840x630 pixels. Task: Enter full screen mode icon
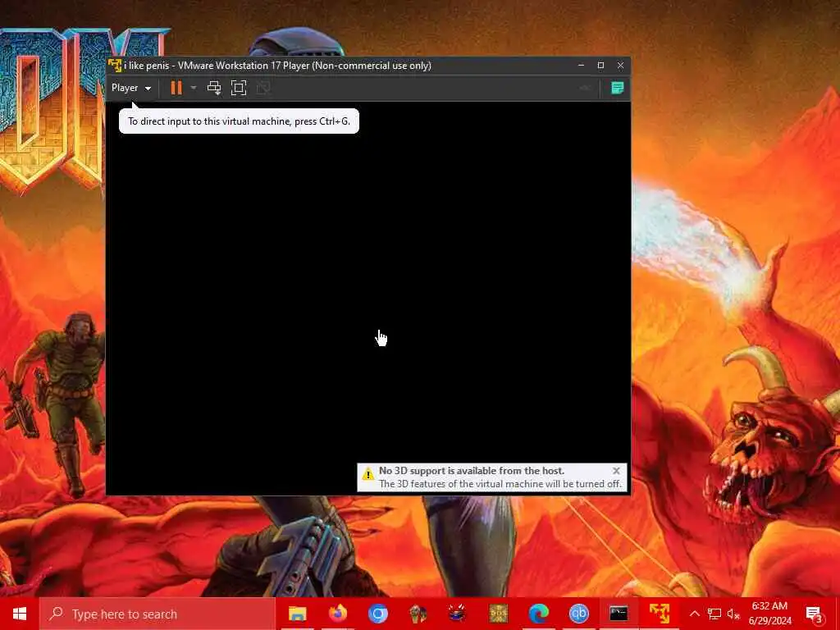pyautogui.click(x=239, y=88)
